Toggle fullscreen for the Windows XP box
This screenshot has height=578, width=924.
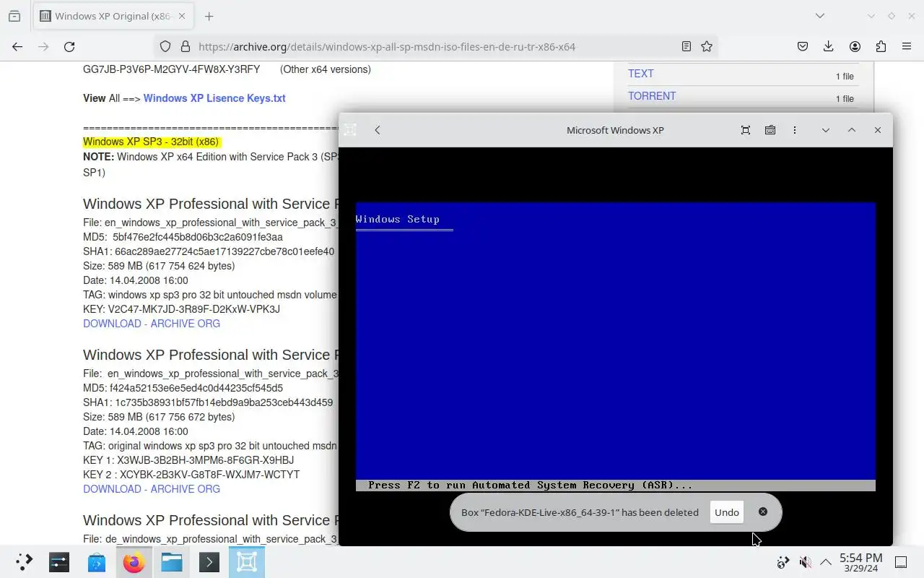point(746,130)
